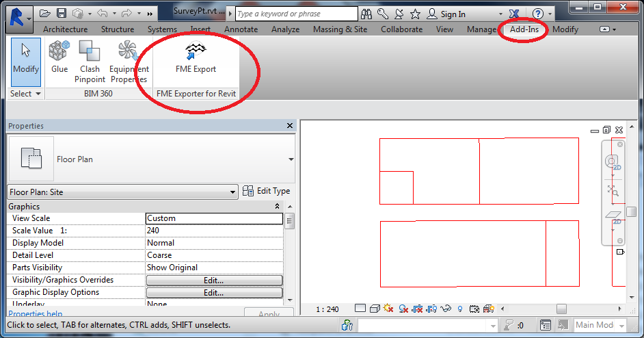Screen dimensions: 644x338
Task: Open the Select panel dropdown
Action: (25, 94)
